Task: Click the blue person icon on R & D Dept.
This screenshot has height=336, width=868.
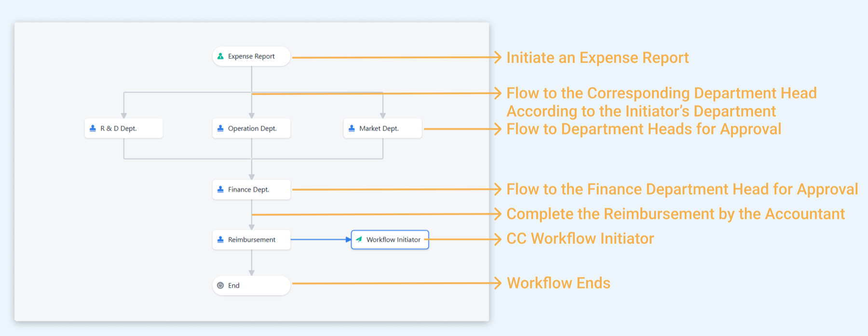Action: click(x=93, y=128)
